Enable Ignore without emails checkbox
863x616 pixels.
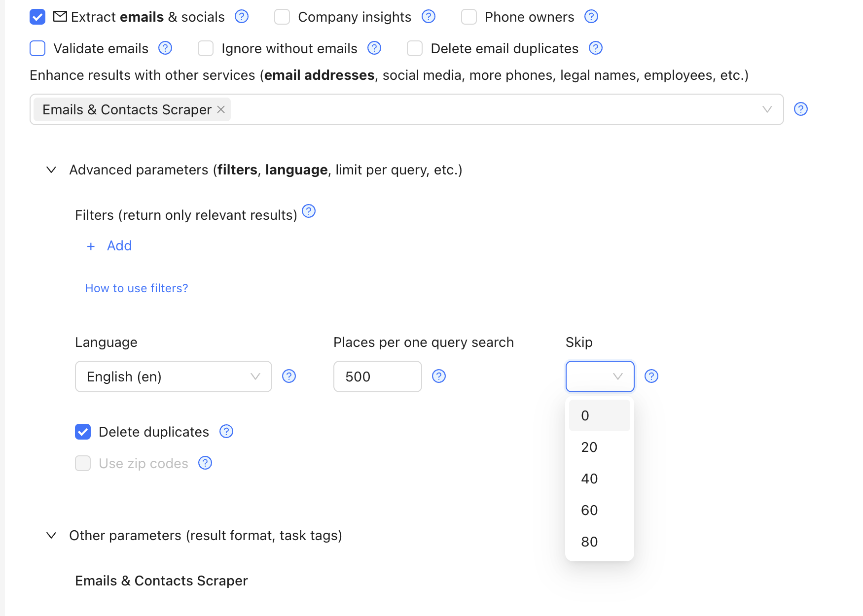[206, 48]
